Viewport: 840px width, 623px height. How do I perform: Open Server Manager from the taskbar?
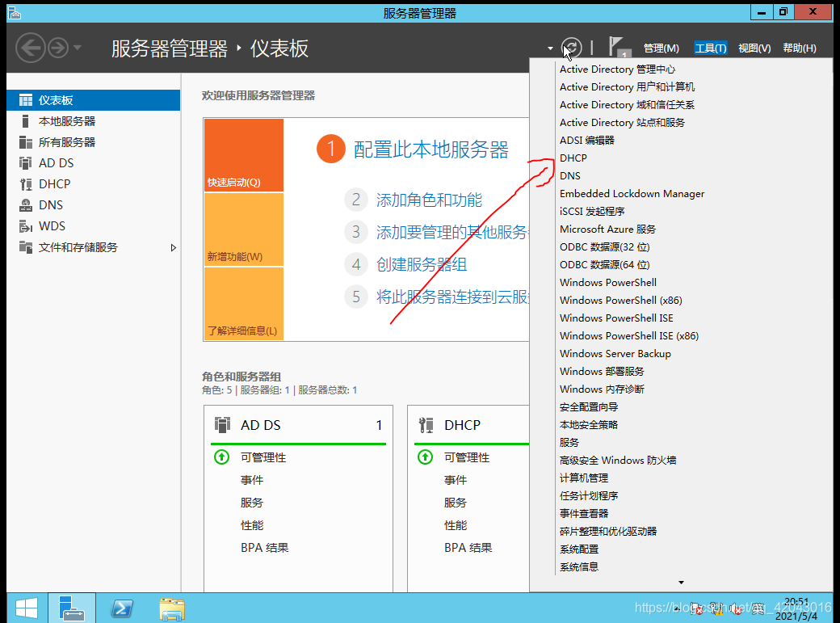click(x=72, y=608)
